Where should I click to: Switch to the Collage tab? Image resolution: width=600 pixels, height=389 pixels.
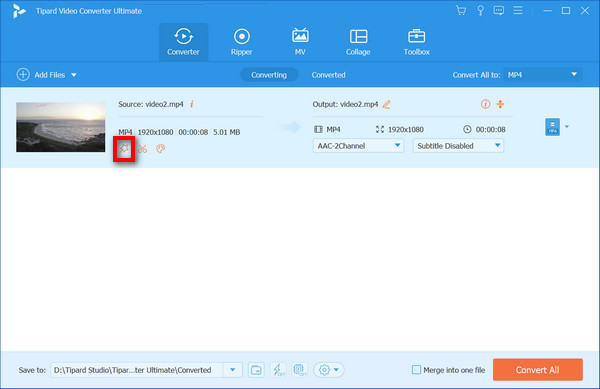click(358, 42)
